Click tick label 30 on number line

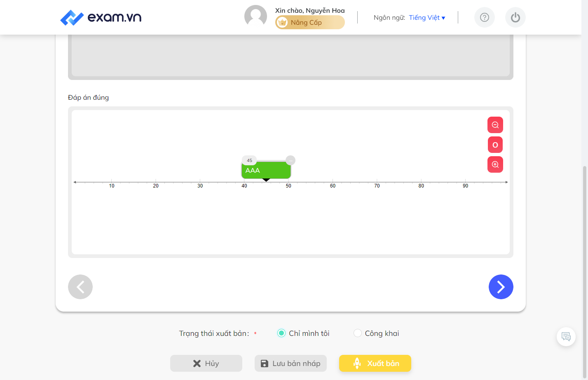pos(200,186)
